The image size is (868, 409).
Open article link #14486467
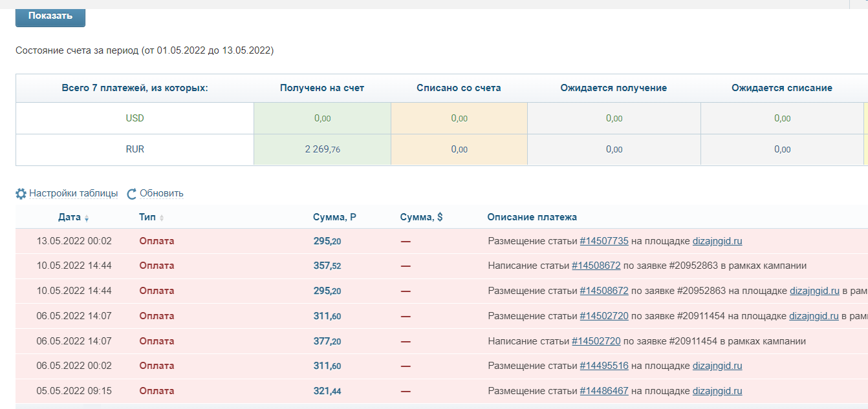(603, 391)
